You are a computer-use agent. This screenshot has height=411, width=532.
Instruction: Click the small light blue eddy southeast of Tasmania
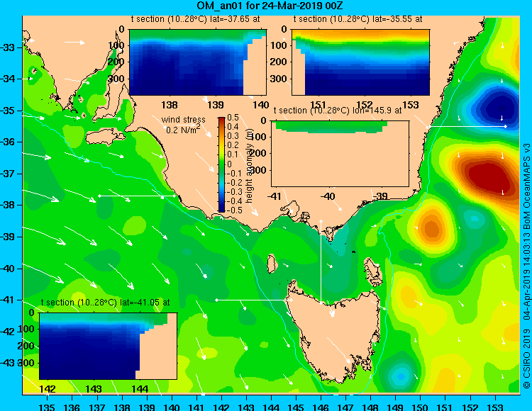400,376
